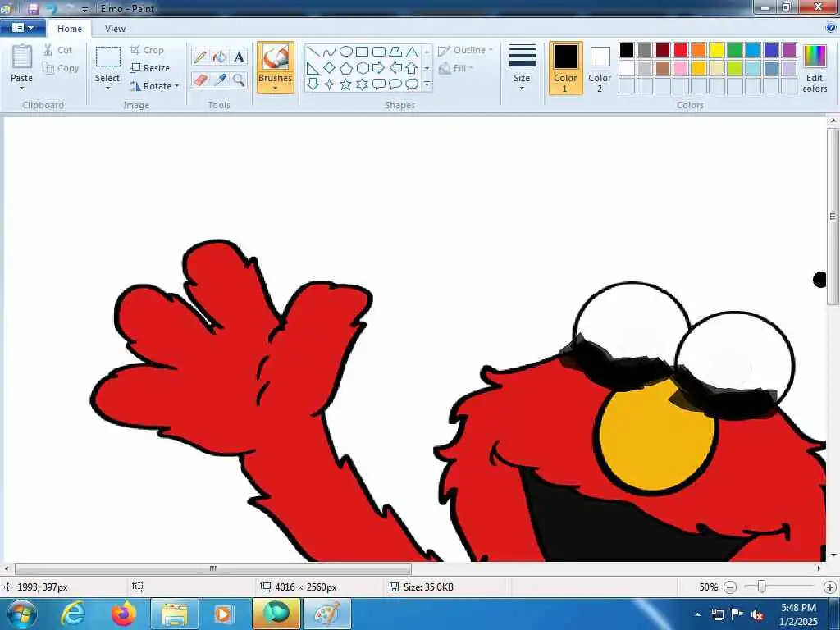Image resolution: width=840 pixels, height=630 pixels.
Task: Click the horizontal scrollbar thumb
Action: point(212,568)
